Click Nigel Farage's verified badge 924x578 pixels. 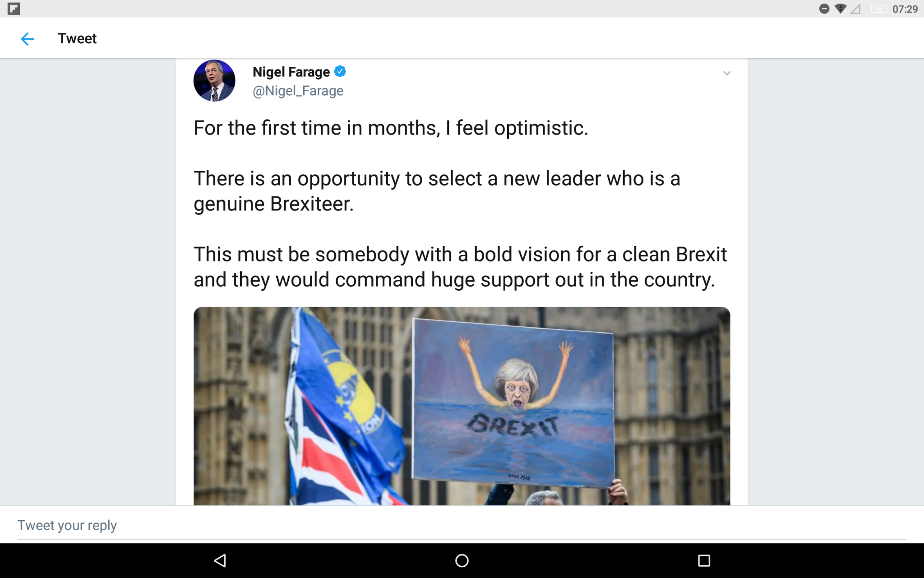click(x=340, y=71)
